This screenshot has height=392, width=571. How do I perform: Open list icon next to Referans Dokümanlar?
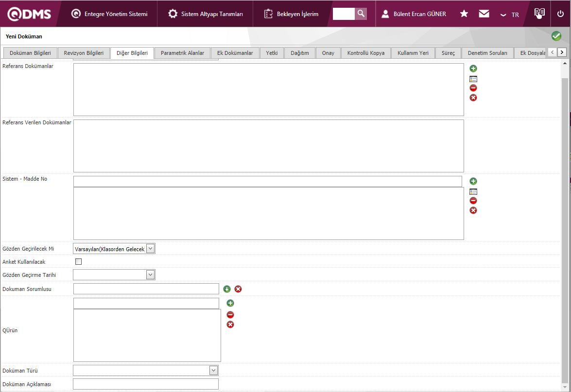point(473,79)
